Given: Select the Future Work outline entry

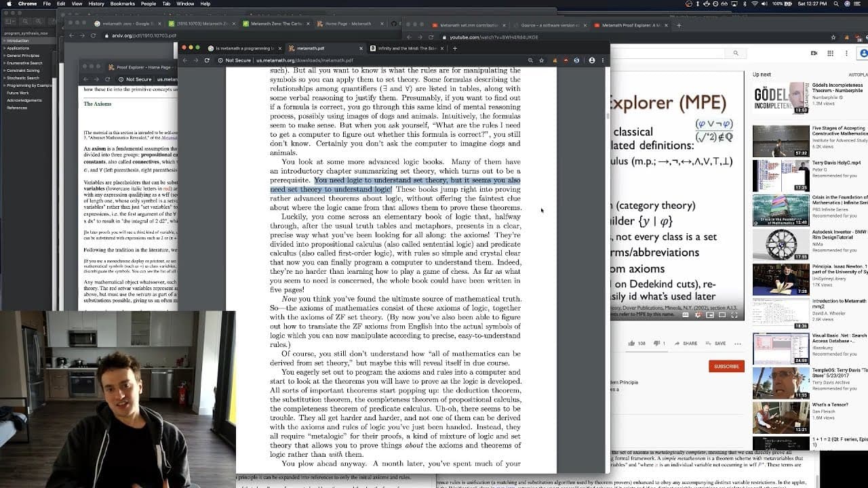Looking at the screenshot, I should (18, 93).
